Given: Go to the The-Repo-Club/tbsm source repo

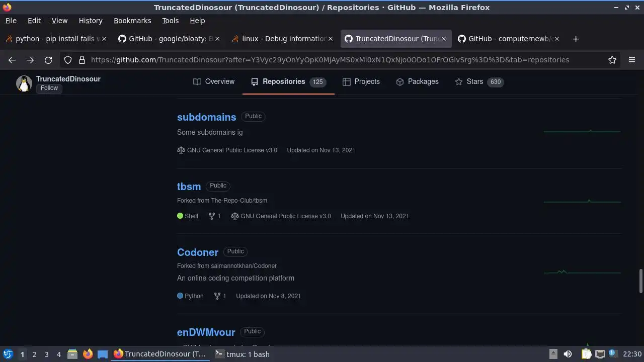Looking at the screenshot, I should click(239, 200).
